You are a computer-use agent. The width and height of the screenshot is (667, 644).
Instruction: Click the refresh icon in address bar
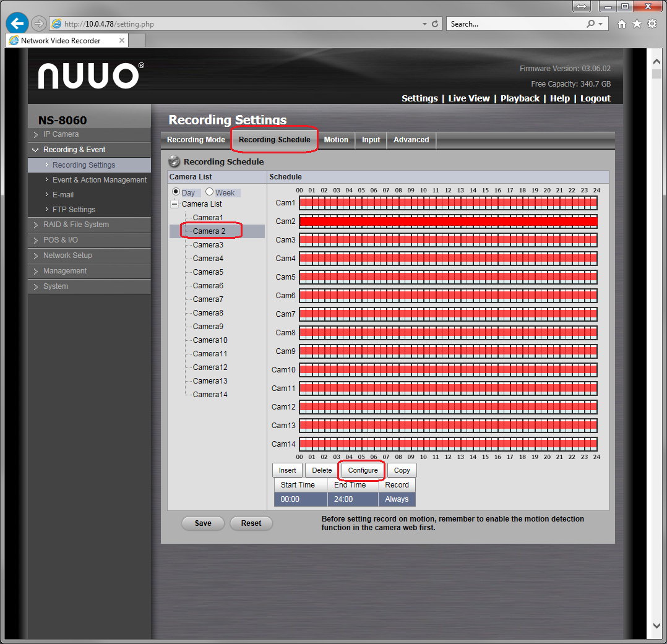[x=435, y=24]
